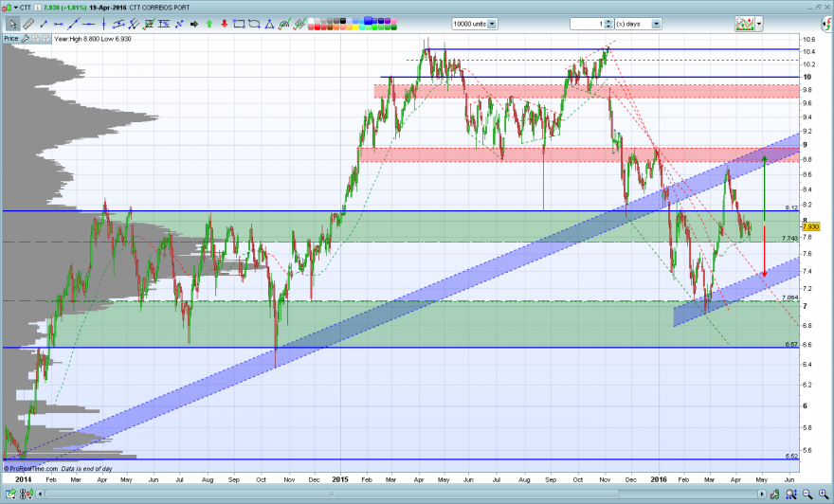The image size is (834, 504).
Task: Select the triangle drawing tool
Action: click(270, 24)
